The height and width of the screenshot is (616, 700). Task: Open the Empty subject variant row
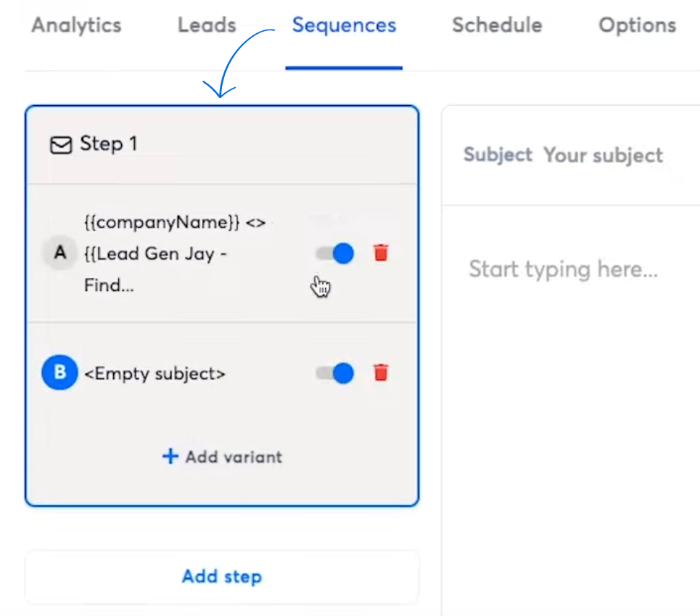pos(155,373)
